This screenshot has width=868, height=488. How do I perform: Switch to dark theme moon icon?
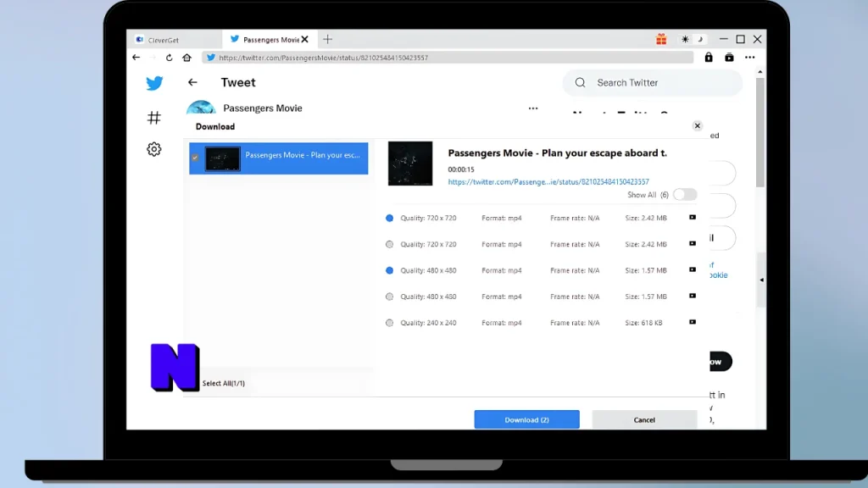700,39
